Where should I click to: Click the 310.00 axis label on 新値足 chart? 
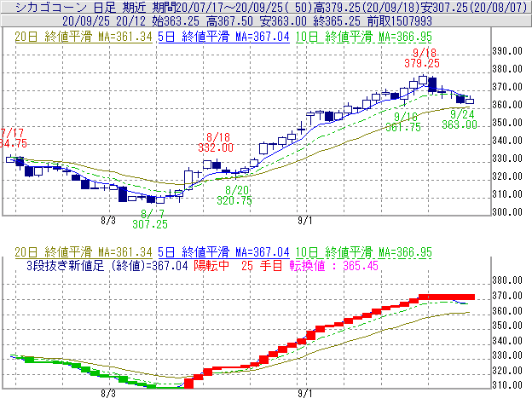pos(507,385)
